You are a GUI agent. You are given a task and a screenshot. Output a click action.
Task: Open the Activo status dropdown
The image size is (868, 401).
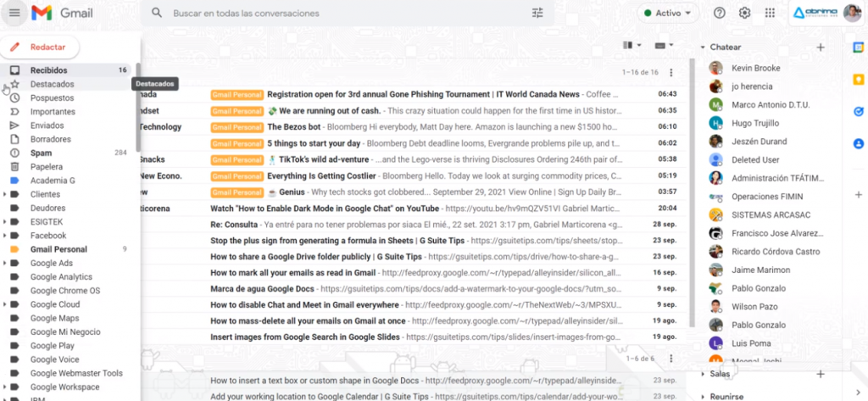[668, 13]
